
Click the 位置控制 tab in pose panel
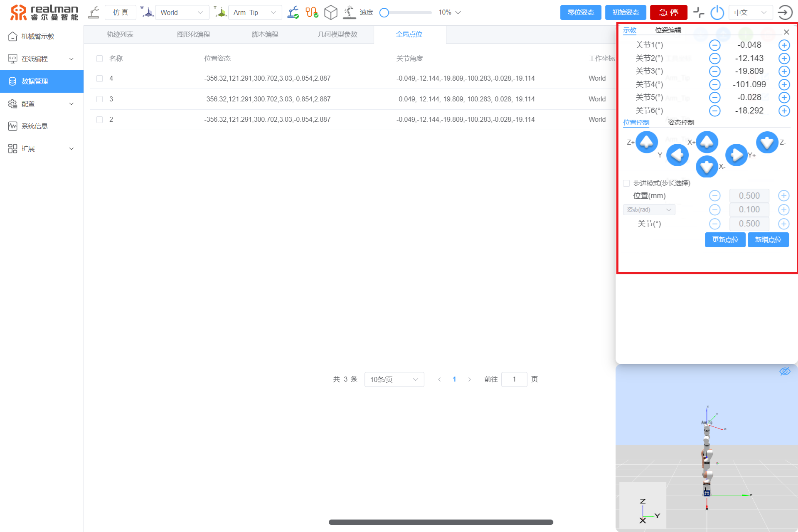point(636,123)
